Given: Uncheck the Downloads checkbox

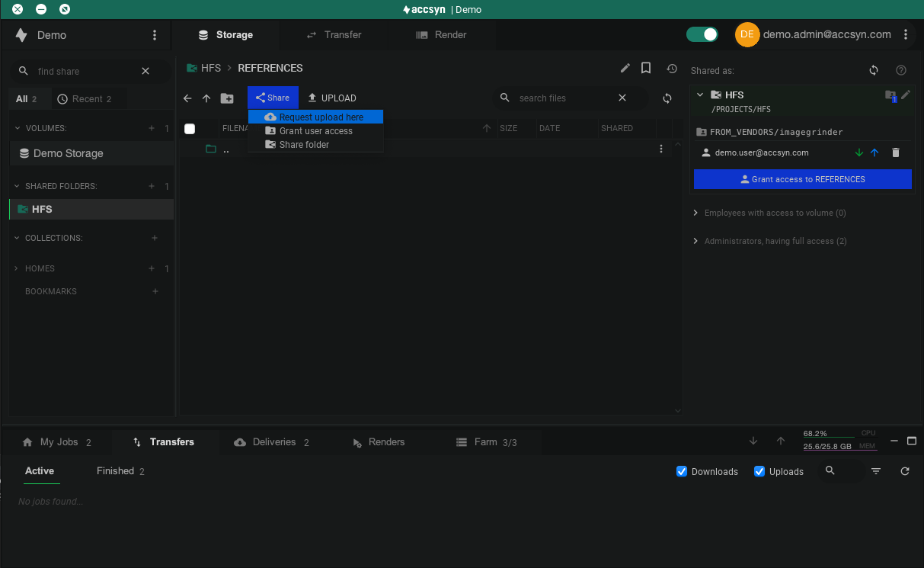Looking at the screenshot, I should pyautogui.click(x=682, y=471).
